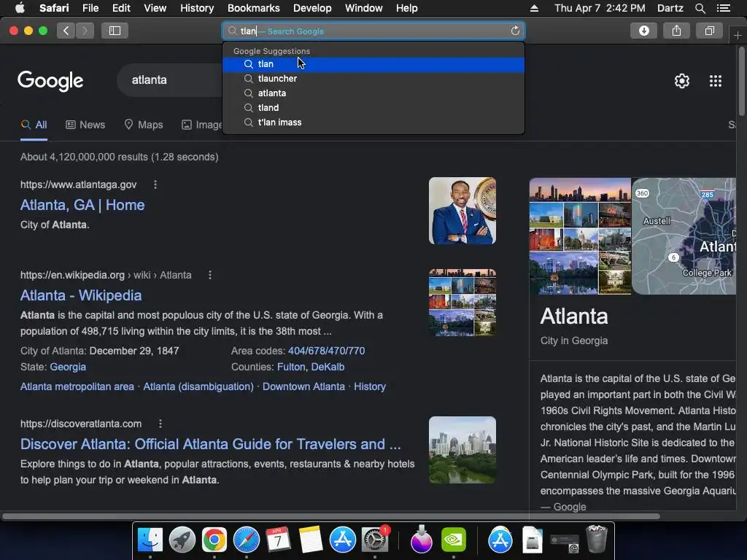Screen dimensions: 747x560
Task: Open the 'Atlanta (disambiguation)' link
Action: [198, 386]
